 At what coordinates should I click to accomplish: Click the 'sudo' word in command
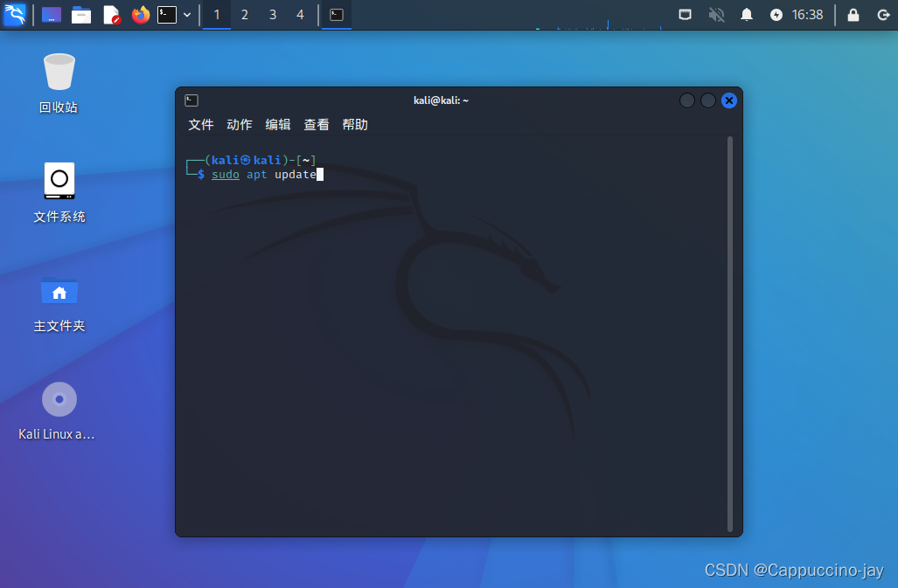[226, 175]
